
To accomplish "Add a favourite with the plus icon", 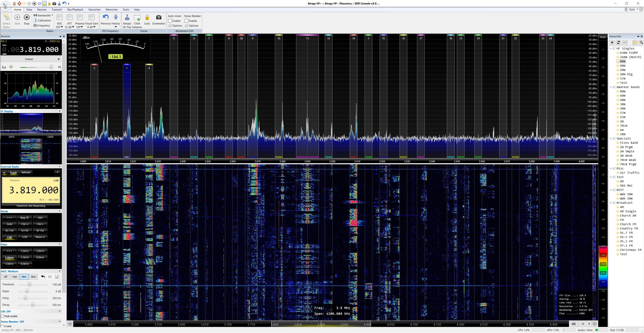I will click(612, 42).
